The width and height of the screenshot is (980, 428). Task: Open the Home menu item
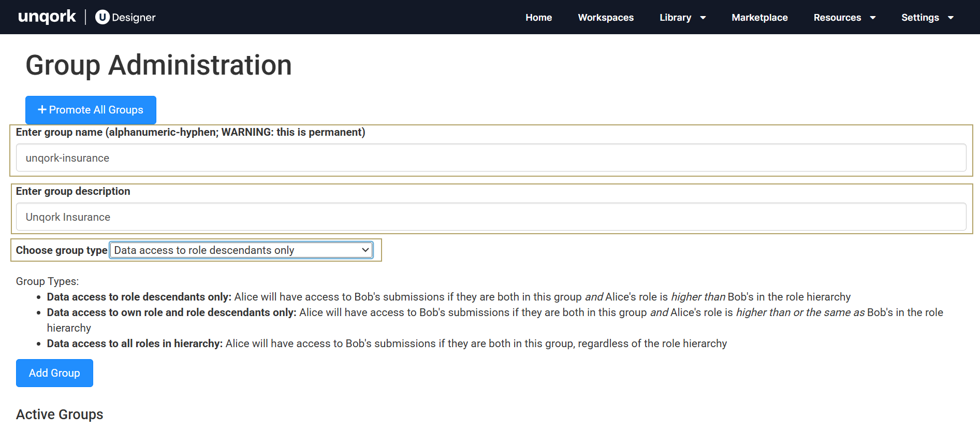(538, 18)
